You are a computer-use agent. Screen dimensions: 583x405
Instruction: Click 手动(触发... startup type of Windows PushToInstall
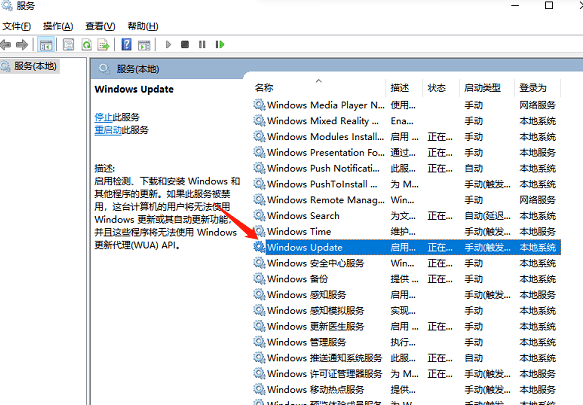(x=487, y=184)
